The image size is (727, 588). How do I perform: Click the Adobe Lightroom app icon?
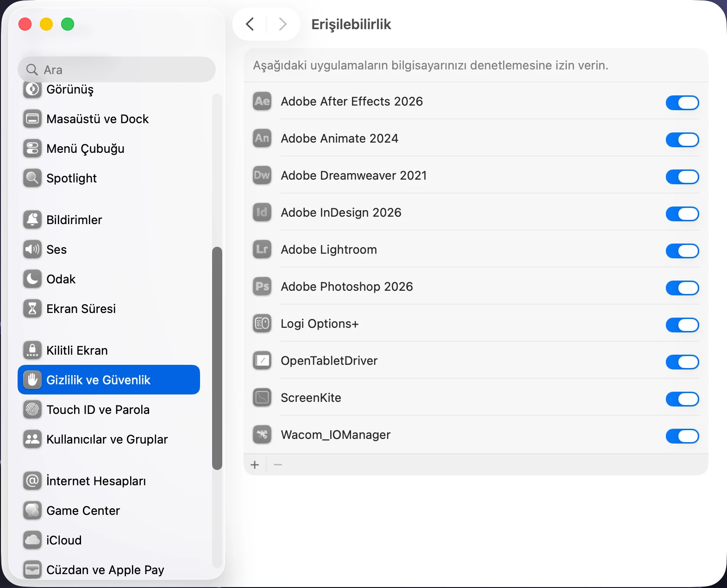(x=262, y=250)
